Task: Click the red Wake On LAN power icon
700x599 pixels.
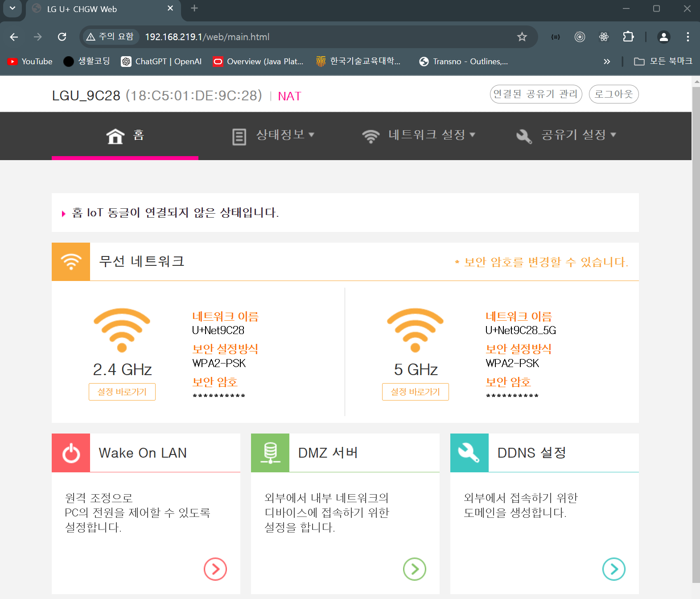Action: click(x=71, y=453)
